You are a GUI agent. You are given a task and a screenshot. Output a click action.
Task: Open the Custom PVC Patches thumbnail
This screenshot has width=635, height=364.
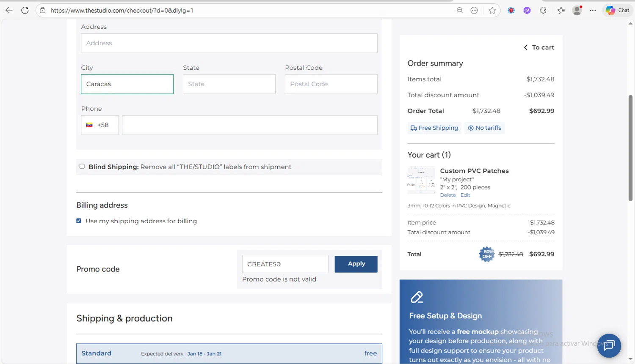pos(421,180)
